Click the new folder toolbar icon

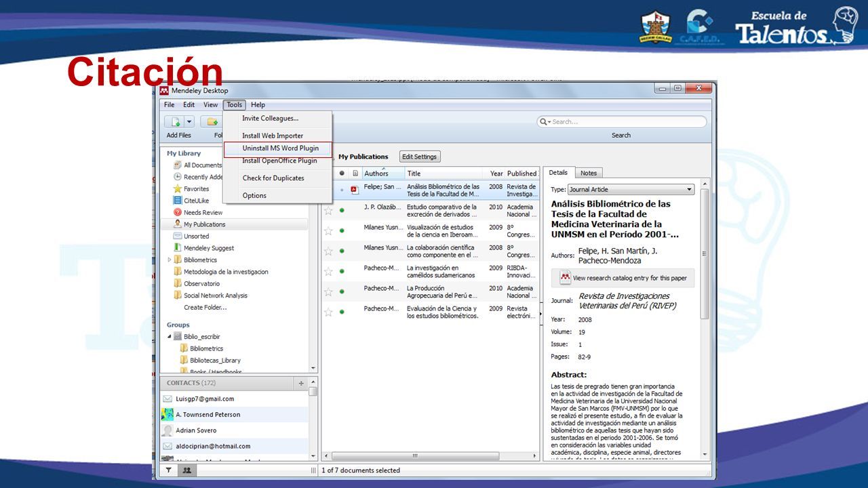click(212, 122)
